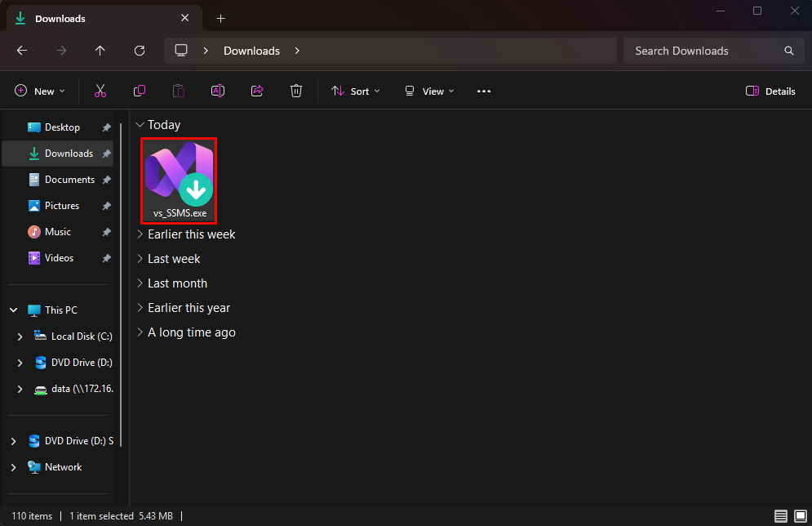Viewport: 812px width, 526px height.
Task: Switch to details list view icon
Action: click(781, 516)
